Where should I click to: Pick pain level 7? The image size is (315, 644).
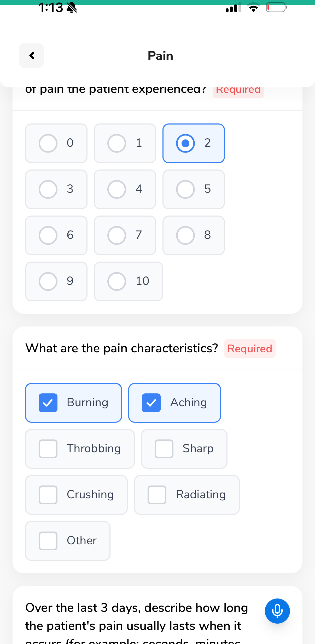click(125, 235)
